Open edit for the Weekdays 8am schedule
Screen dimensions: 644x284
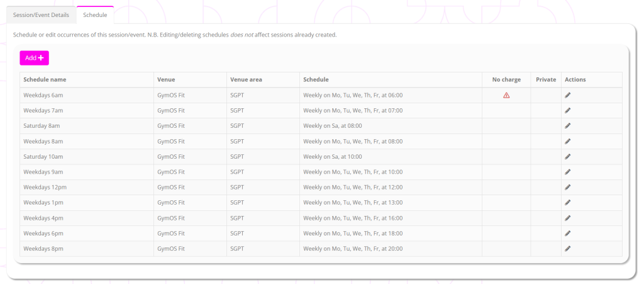click(x=567, y=141)
